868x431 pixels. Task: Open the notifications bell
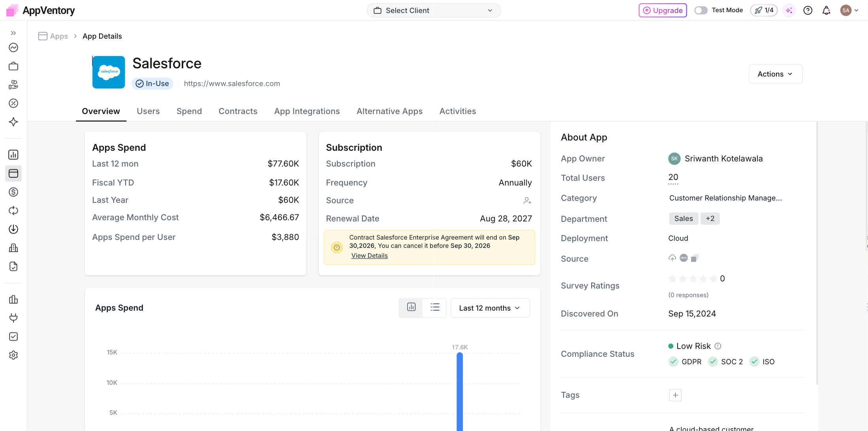pos(826,11)
